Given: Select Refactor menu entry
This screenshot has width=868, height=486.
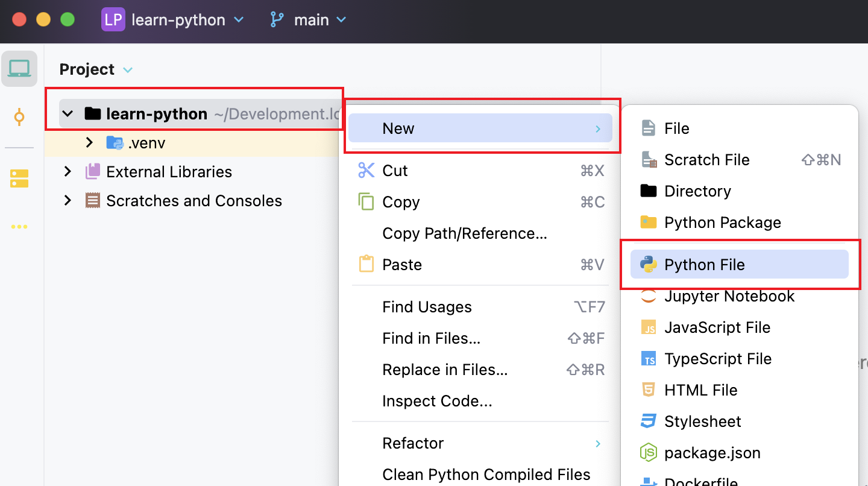Looking at the screenshot, I should pyautogui.click(x=480, y=443).
